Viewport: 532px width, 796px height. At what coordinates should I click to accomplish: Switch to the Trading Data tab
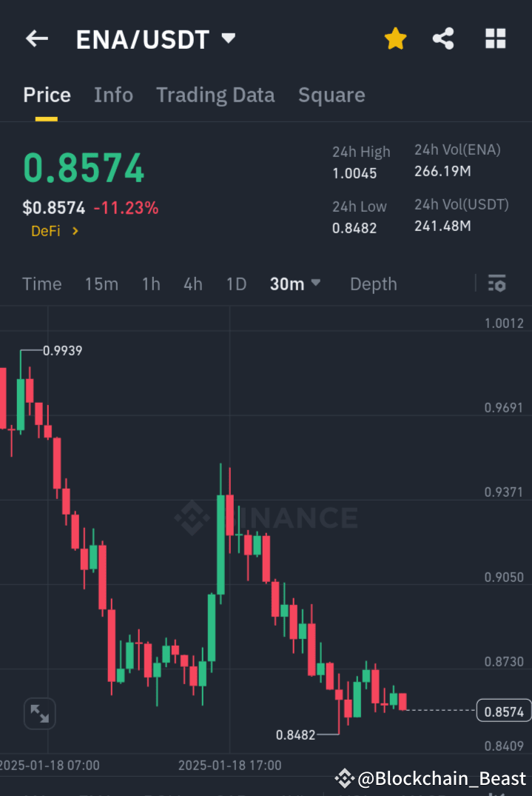pos(215,95)
